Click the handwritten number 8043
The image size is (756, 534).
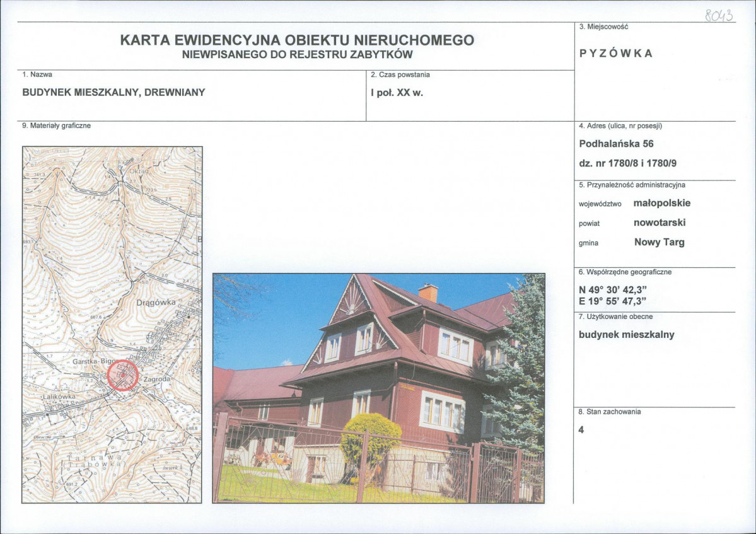(718, 15)
